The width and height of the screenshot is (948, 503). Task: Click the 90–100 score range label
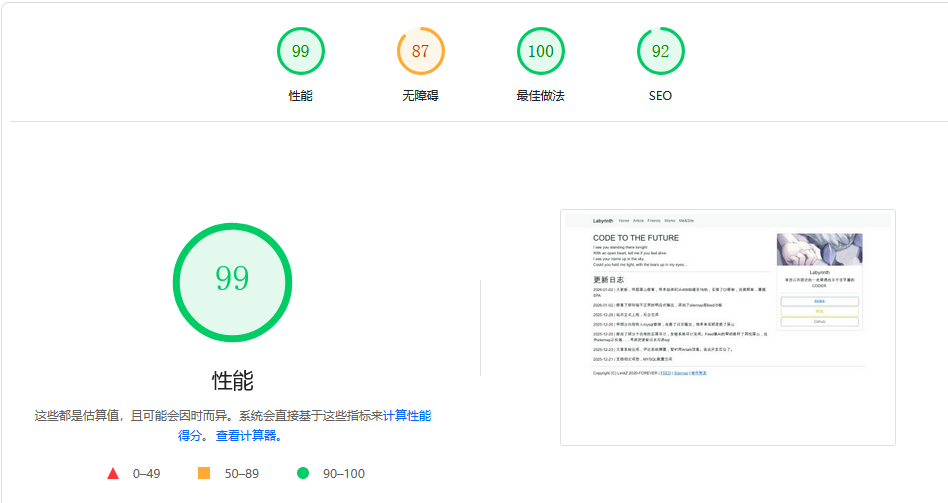[342, 473]
